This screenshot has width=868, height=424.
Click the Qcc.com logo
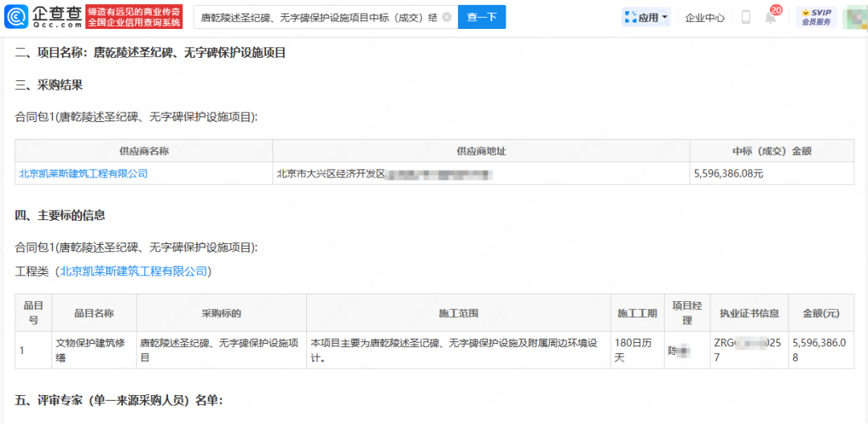tap(42, 17)
